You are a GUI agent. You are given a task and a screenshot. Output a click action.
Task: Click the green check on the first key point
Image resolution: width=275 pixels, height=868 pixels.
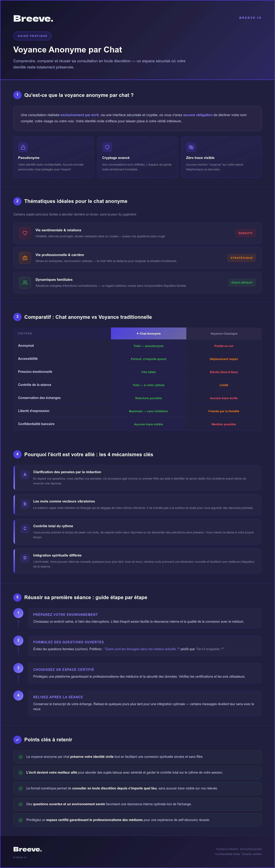tap(21, 757)
